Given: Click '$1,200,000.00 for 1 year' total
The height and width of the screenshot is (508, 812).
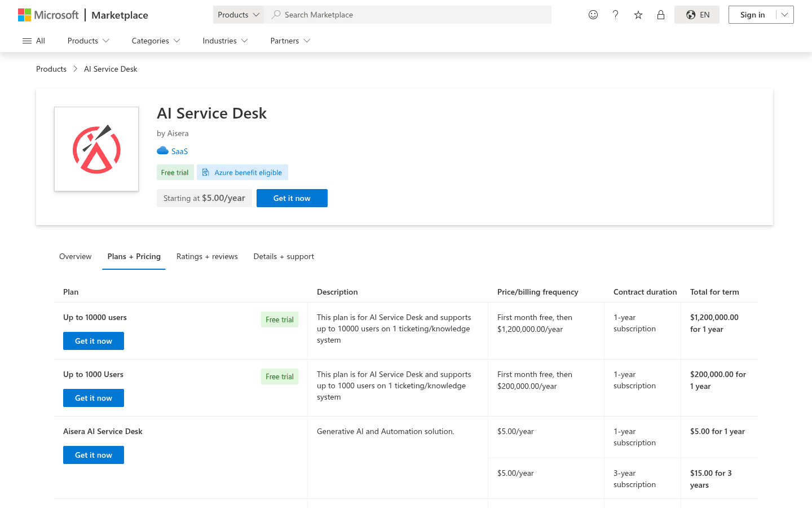Looking at the screenshot, I should click(714, 323).
